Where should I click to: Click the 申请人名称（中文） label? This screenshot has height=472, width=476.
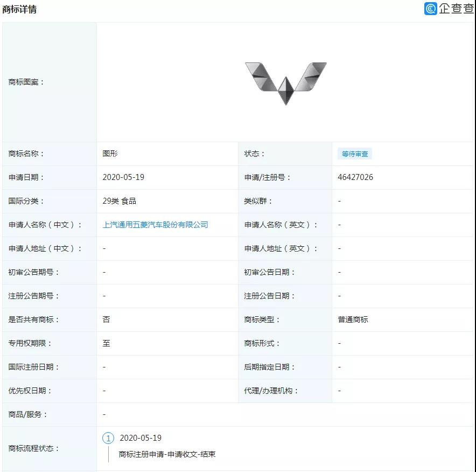pos(45,225)
